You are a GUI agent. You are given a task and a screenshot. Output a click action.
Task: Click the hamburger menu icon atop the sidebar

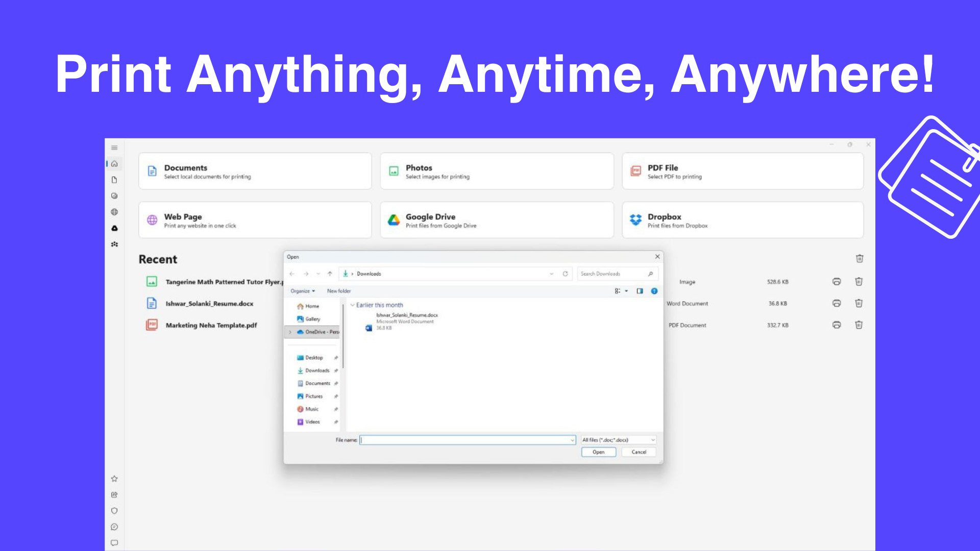114,147
